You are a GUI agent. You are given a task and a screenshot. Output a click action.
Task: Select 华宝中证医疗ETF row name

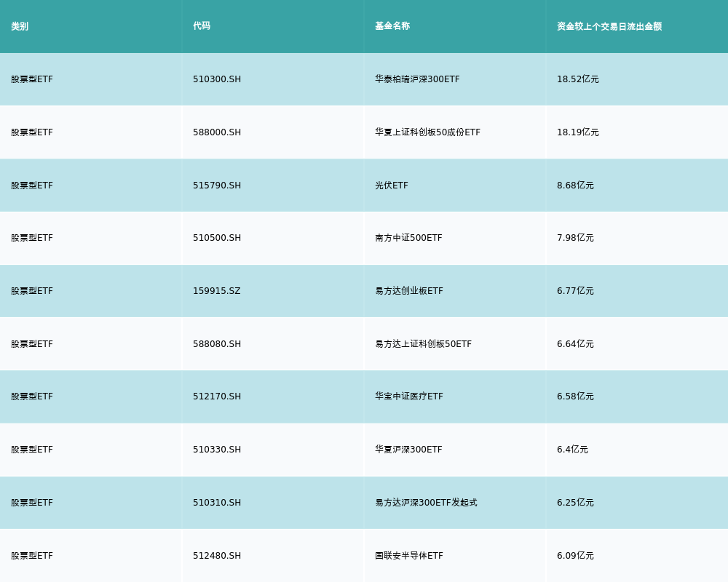[x=409, y=396]
